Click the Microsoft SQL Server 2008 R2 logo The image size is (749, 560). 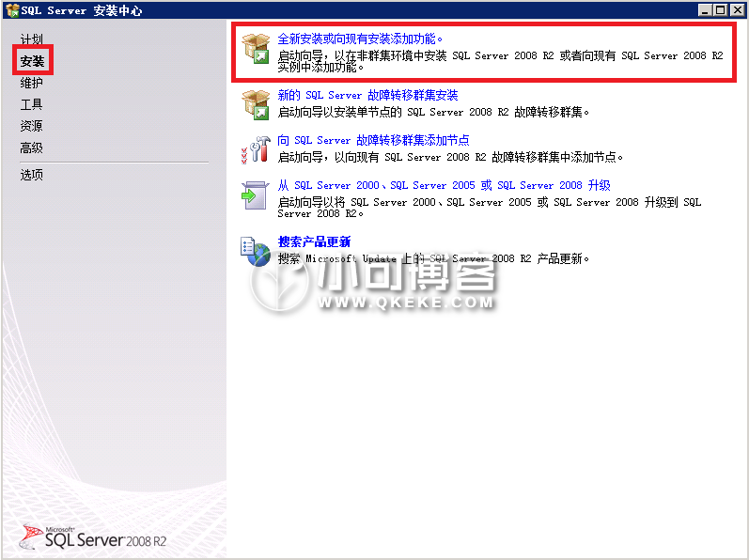[93, 537]
